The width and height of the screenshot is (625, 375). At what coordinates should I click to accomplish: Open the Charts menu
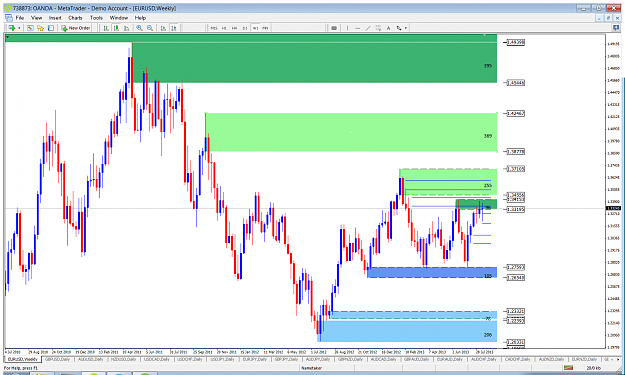(x=75, y=18)
